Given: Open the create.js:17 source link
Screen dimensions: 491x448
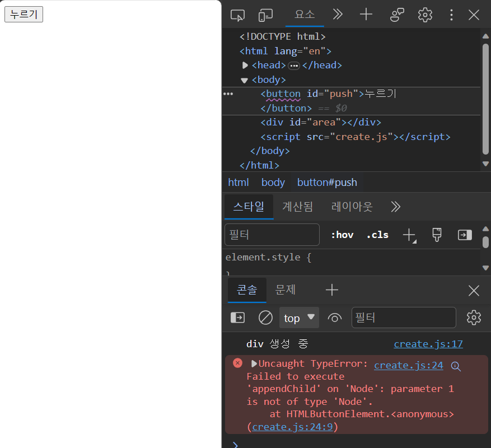Looking at the screenshot, I should point(428,344).
